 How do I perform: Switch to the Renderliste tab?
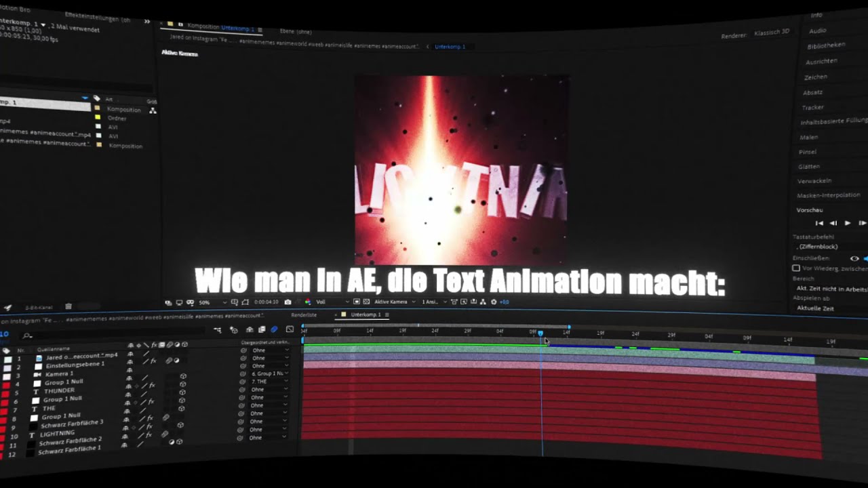304,315
